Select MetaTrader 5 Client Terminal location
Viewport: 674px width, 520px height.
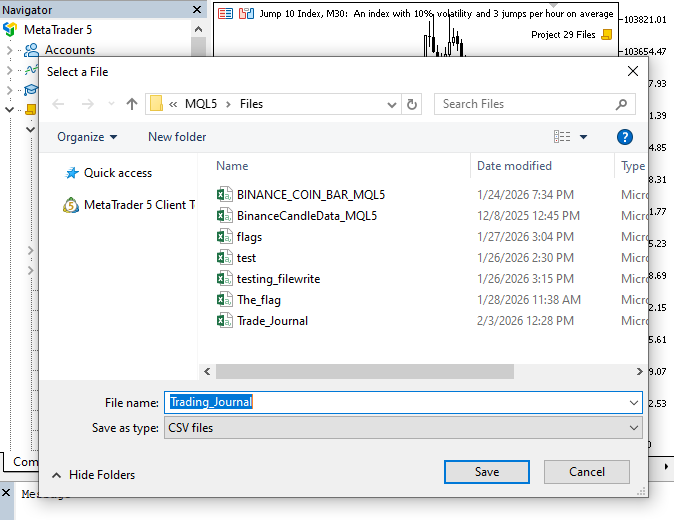(139, 205)
